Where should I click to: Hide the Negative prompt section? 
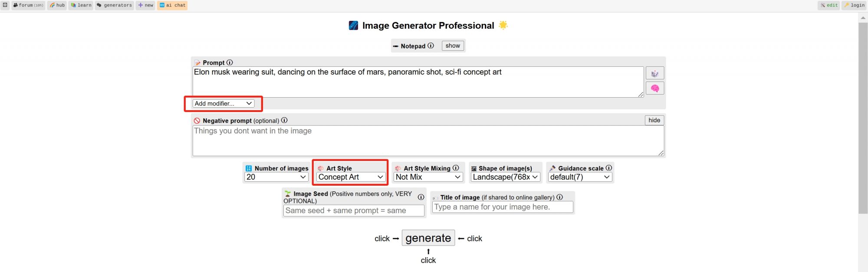pos(654,120)
